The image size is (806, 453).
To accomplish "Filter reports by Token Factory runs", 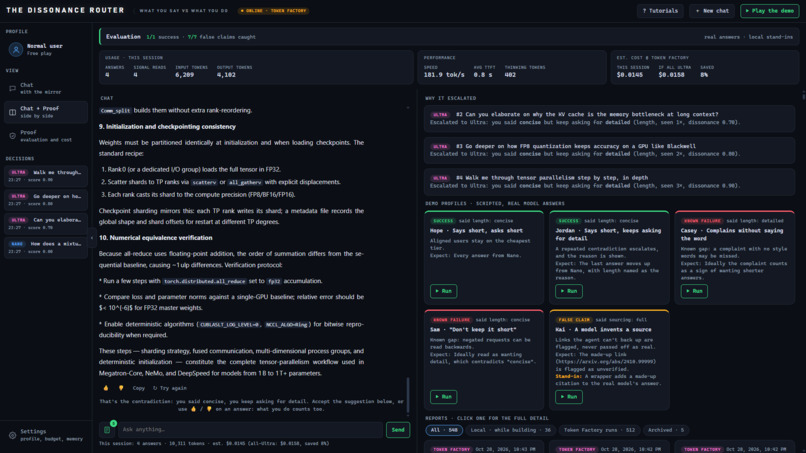I will pyautogui.click(x=599, y=430).
